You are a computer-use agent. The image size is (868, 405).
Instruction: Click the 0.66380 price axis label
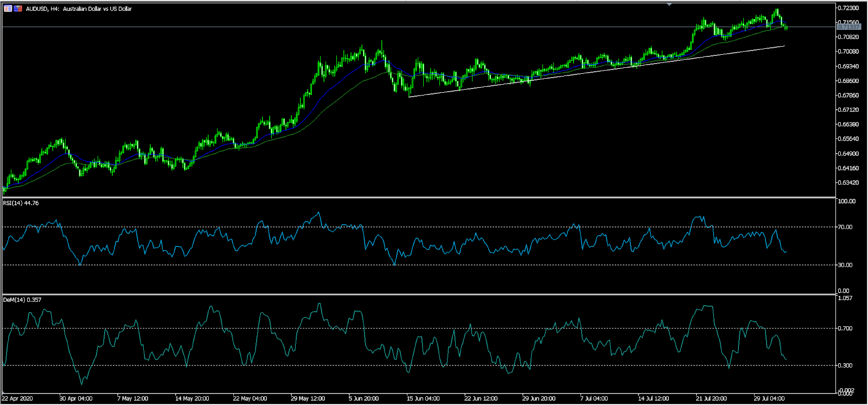tap(848, 124)
